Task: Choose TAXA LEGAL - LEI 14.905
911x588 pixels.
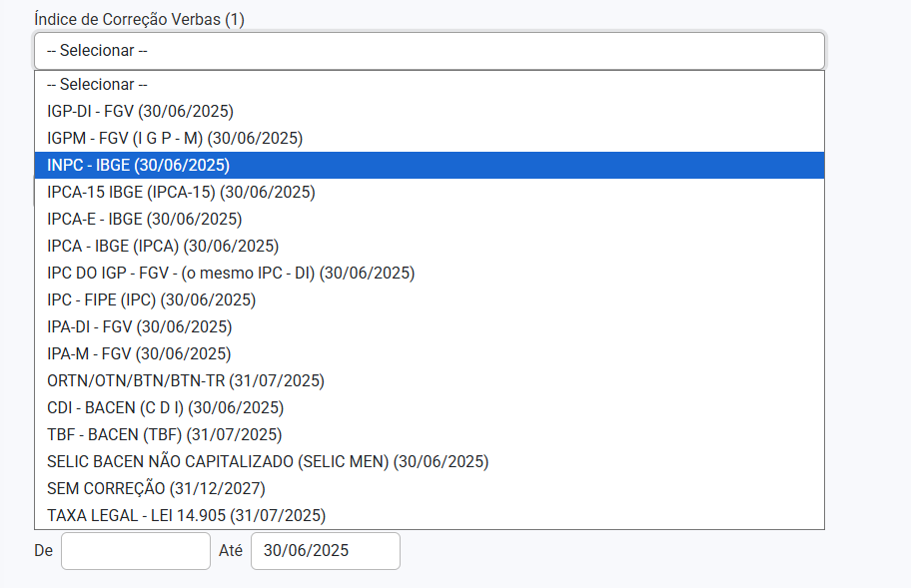Action: point(186,515)
